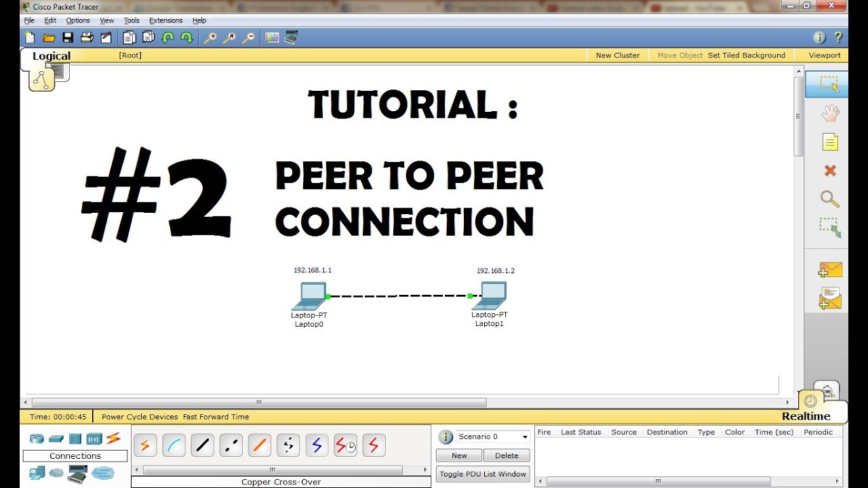The height and width of the screenshot is (488, 868).
Task: Open the View menu
Action: point(107,20)
